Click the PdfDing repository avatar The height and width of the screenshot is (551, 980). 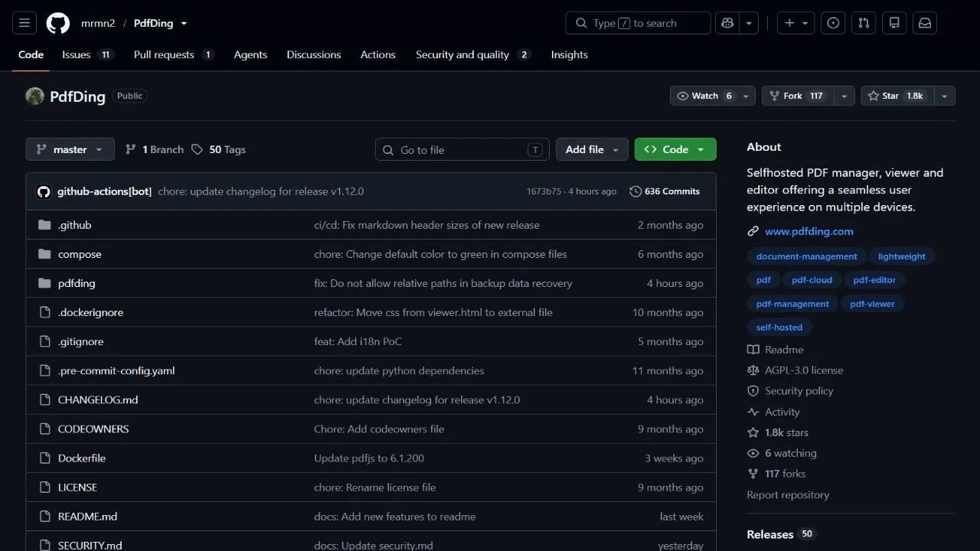pos(34,96)
